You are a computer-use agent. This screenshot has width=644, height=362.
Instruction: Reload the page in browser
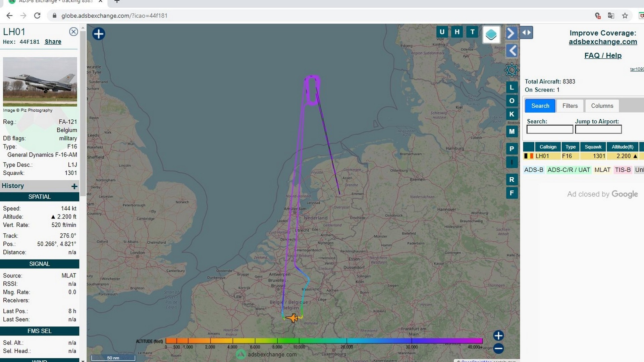(37, 16)
